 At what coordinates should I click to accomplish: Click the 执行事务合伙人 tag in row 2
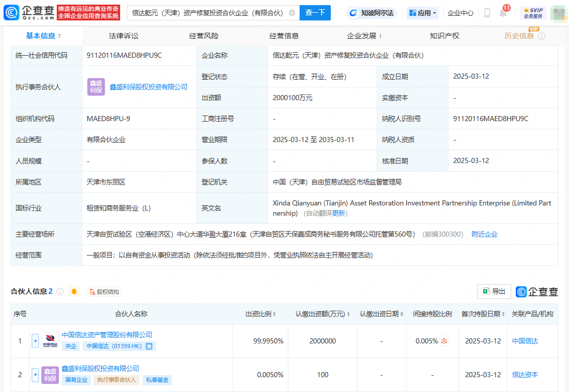point(117,380)
